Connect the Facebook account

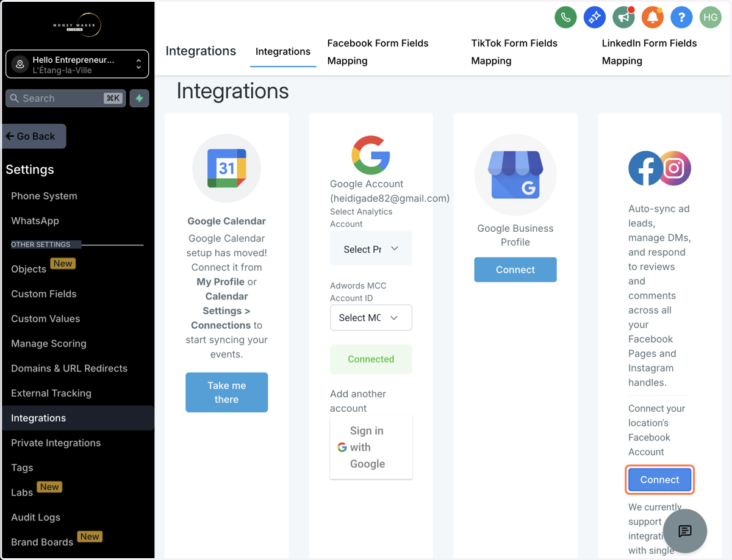660,480
